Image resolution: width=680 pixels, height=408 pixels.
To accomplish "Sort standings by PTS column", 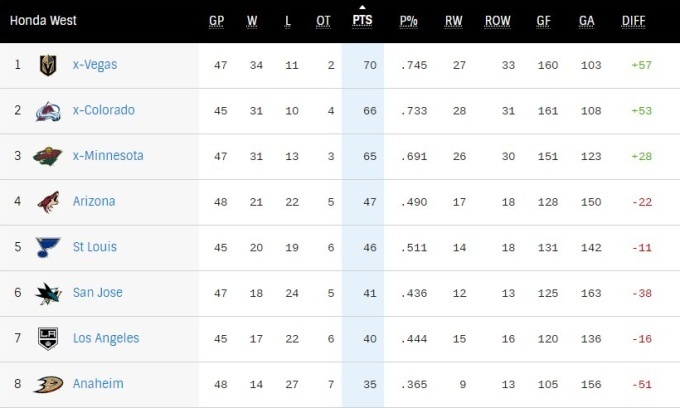I will pyautogui.click(x=362, y=21).
